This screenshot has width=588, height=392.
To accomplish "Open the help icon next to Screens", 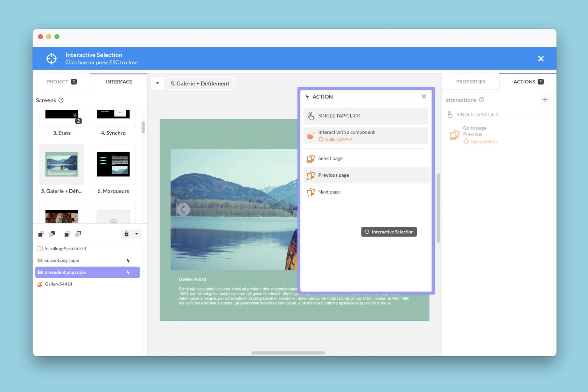I will (x=61, y=100).
